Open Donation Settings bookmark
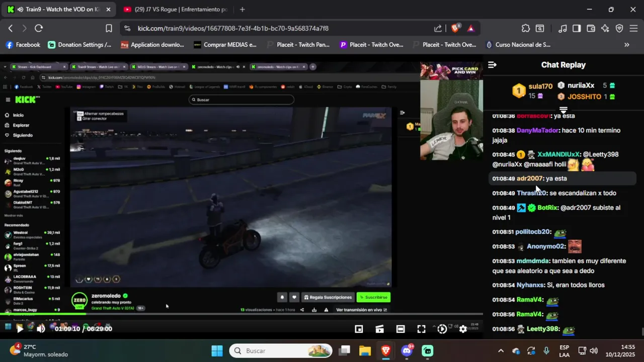 tap(79, 45)
